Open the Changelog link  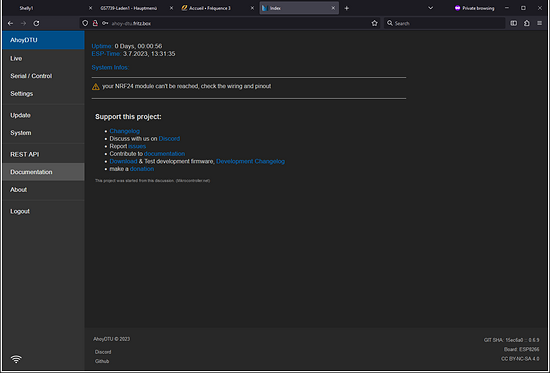click(x=125, y=131)
